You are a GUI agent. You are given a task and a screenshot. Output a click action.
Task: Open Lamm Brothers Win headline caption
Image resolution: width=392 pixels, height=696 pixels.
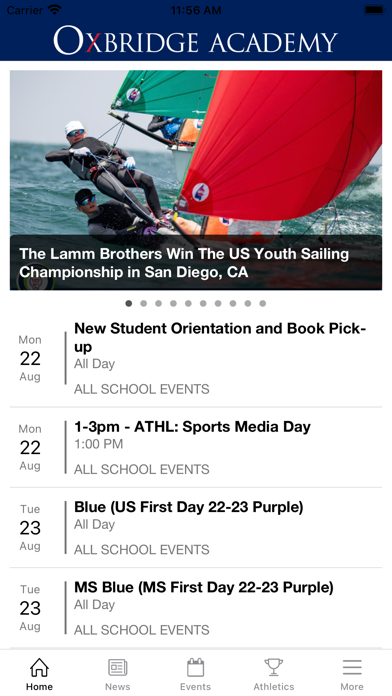click(184, 263)
